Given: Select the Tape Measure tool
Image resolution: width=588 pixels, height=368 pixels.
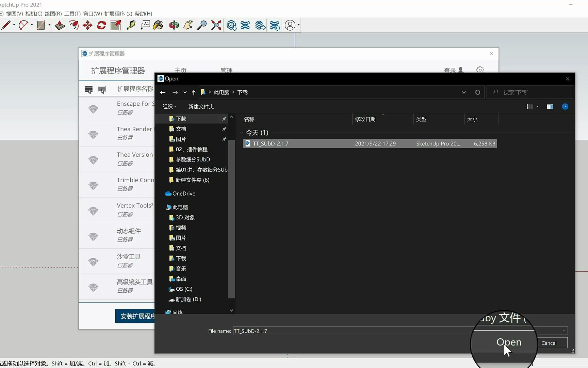Looking at the screenshot, I should pyautogui.click(x=131, y=25).
